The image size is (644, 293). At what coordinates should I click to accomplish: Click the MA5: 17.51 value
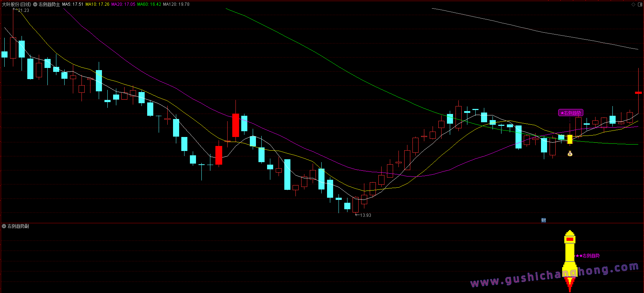point(73,4)
